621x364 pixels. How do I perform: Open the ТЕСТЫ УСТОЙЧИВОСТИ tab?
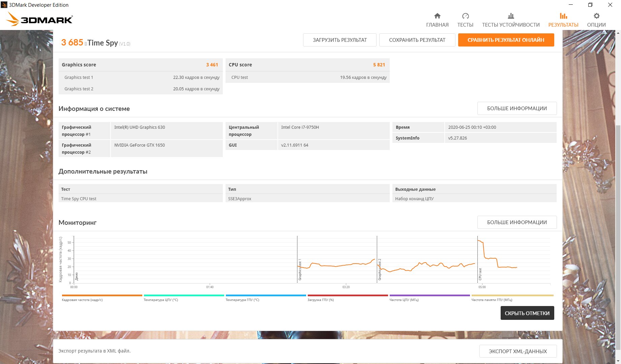tap(511, 25)
